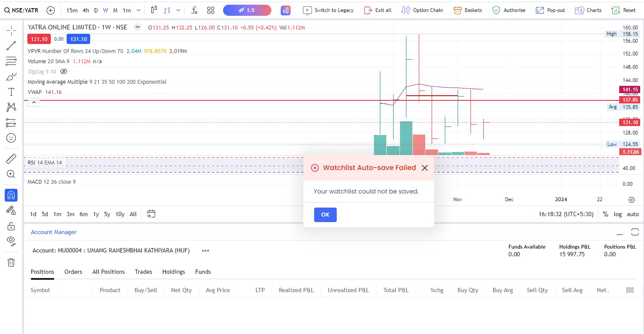Set the date range to All
This screenshot has width=644, height=334.
point(133,214)
